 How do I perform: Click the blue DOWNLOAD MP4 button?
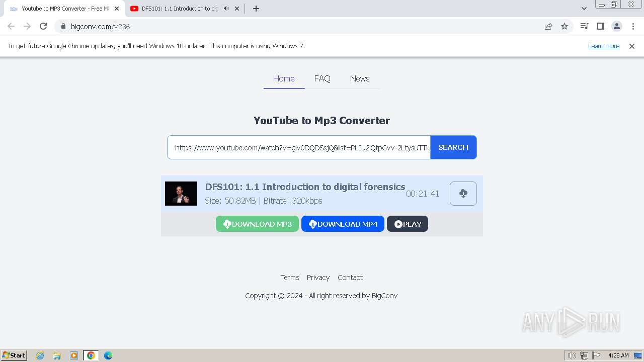[x=343, y=224]
